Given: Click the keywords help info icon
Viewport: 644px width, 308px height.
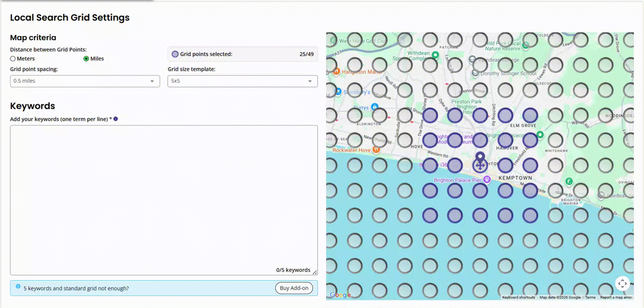Looking at the screenshot, I should (116, 119).
